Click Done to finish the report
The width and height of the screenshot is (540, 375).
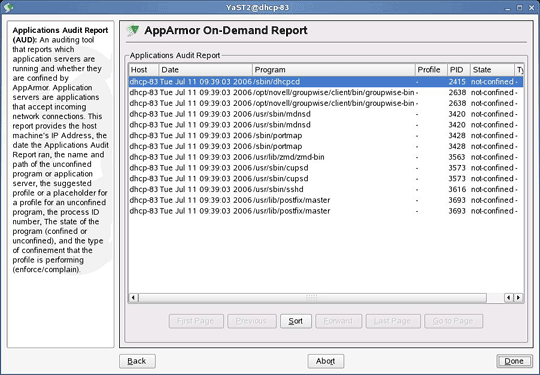(514, 361)
